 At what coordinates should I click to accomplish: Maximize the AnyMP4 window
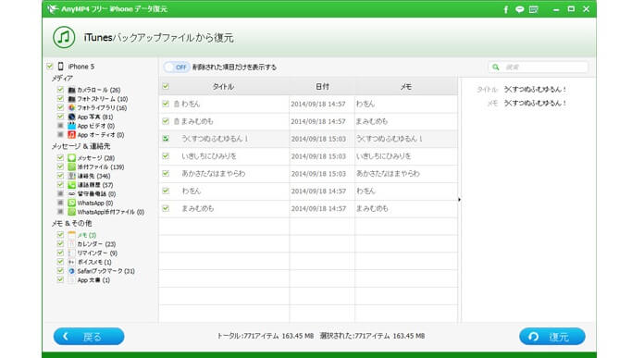tap(571, 8)
